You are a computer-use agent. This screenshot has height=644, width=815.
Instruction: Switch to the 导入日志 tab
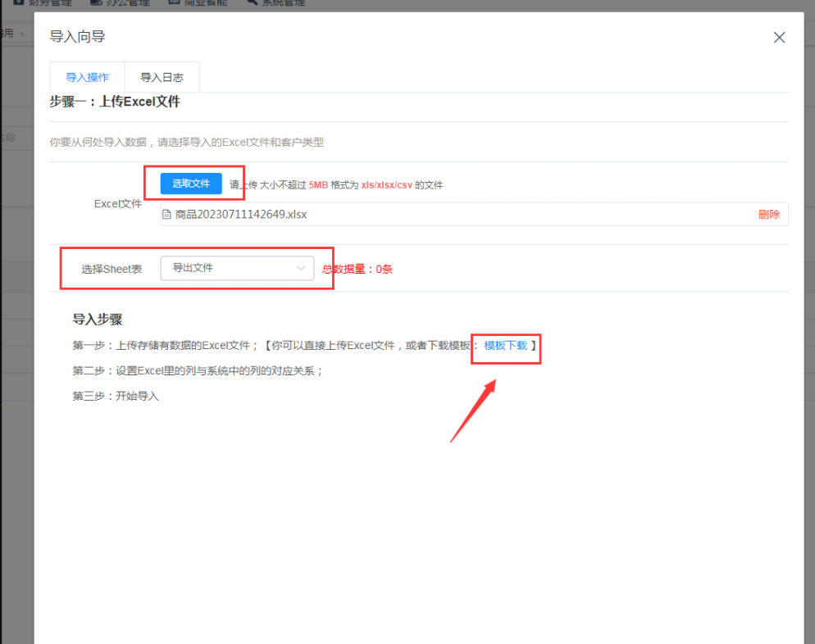162,77
